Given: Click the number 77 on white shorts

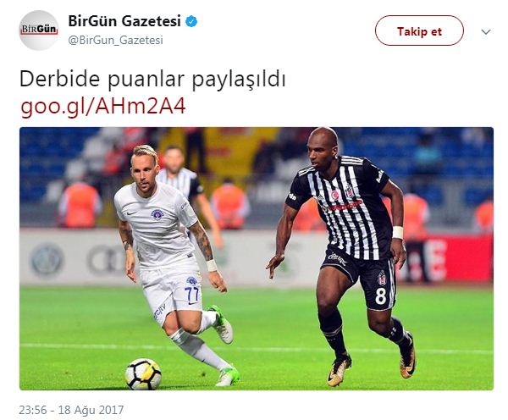Looking at the screenshot, I should click(191, 293).
